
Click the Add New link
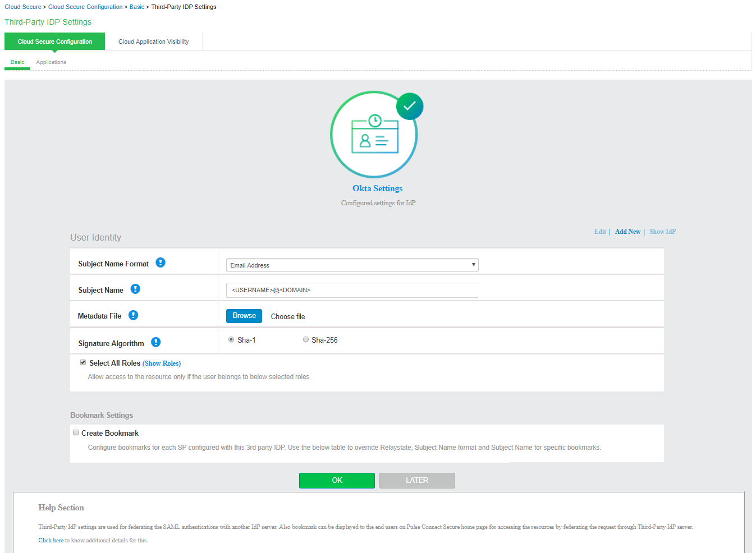point(627,232)
